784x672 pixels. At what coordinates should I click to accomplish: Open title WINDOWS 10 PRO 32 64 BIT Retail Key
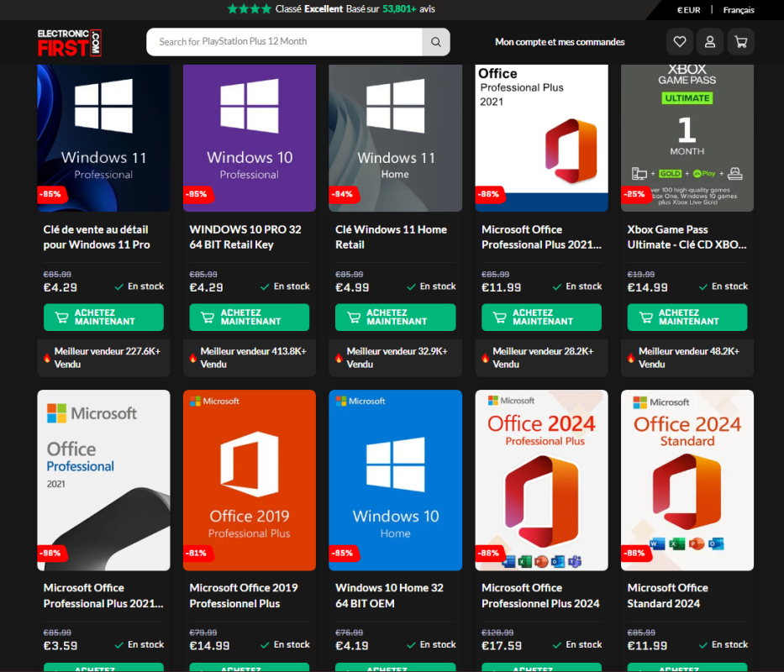point(245,237)
